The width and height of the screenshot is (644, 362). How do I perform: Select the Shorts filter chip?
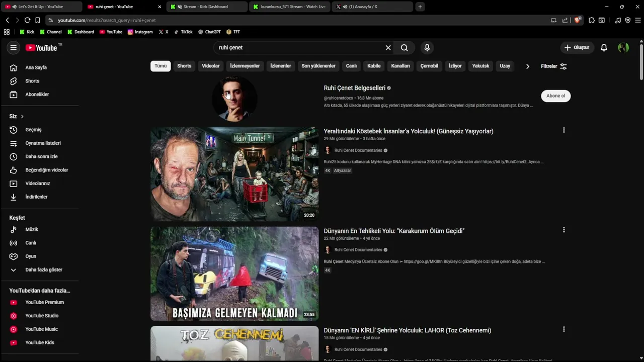point(184,66)
